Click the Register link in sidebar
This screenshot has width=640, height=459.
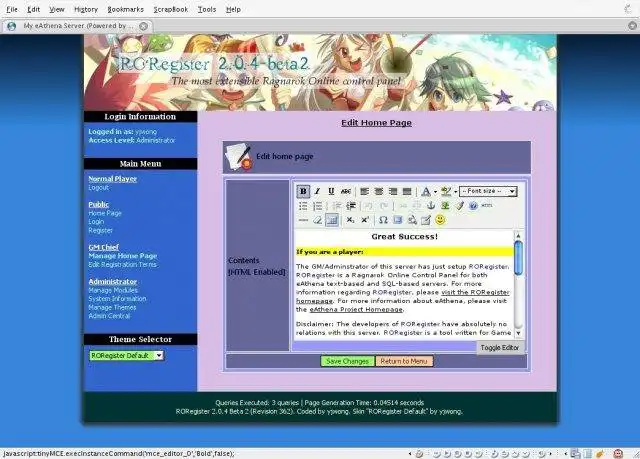point(100,231)
